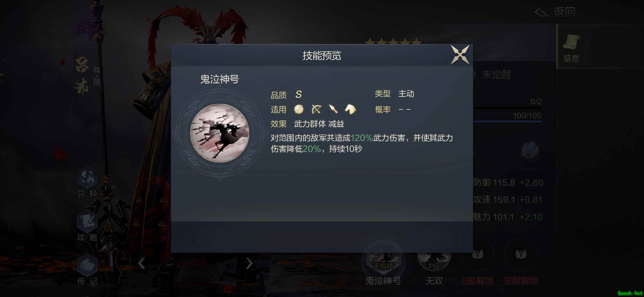Click the 未觉醒 awakening status label

(x=496, y=75)
